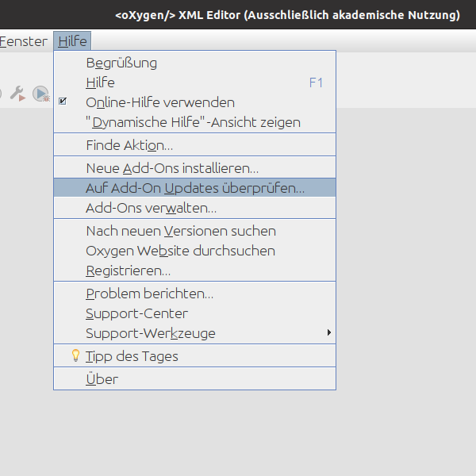This screenshot has width=476, height=476.
Task: Toggle the Online-Hilfe verwenden checkbox
Action: coord(63,102)
